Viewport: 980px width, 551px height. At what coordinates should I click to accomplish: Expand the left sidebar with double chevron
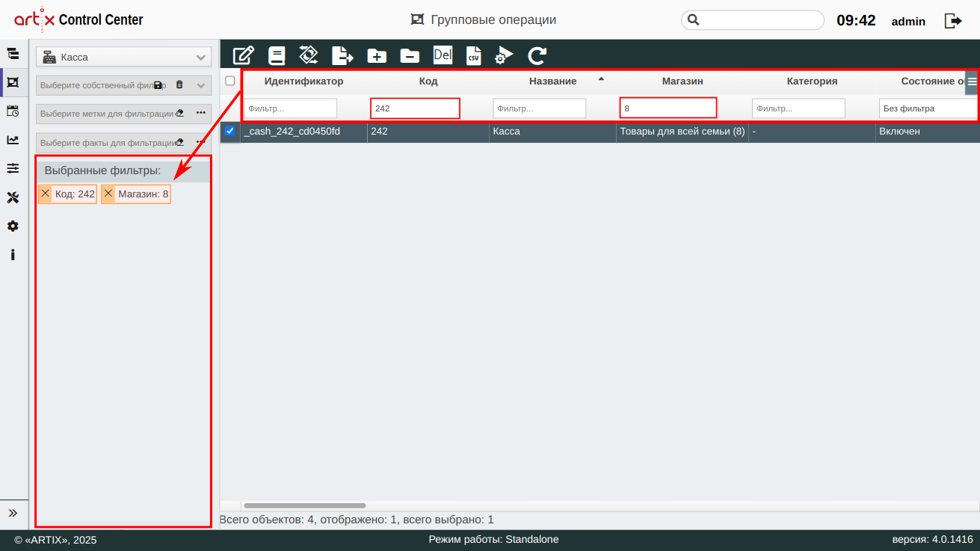pos(13,513)
